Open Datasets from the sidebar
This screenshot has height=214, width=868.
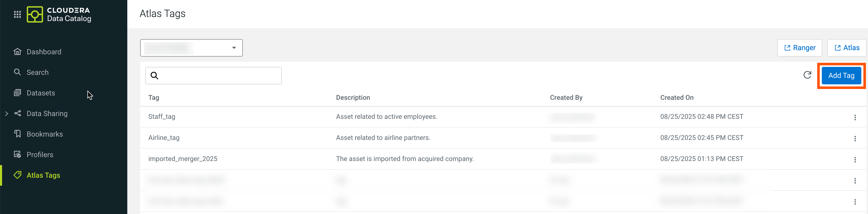tap(41, 93)
